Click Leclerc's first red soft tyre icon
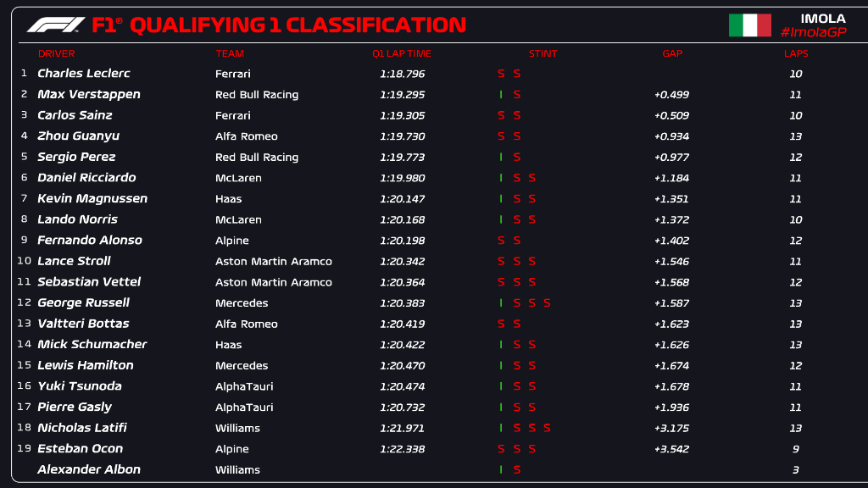This screenshot has width=868, height=488. [501, 74]
